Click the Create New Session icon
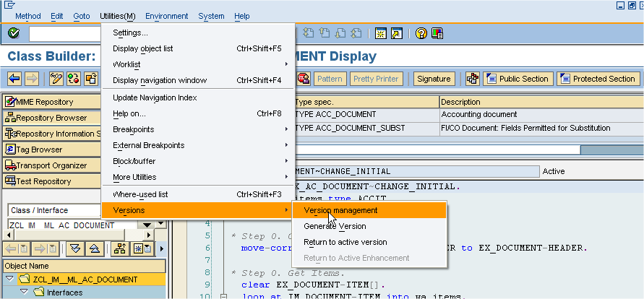The image size is (644, 299). click(381, 33)
